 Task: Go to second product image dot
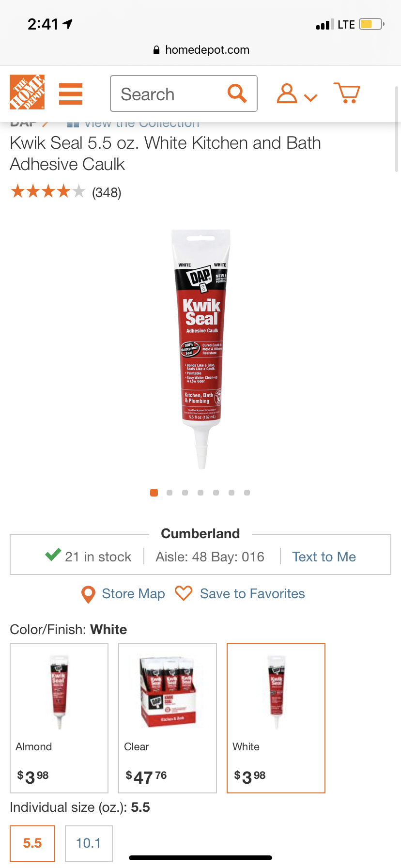pos(170,493)
